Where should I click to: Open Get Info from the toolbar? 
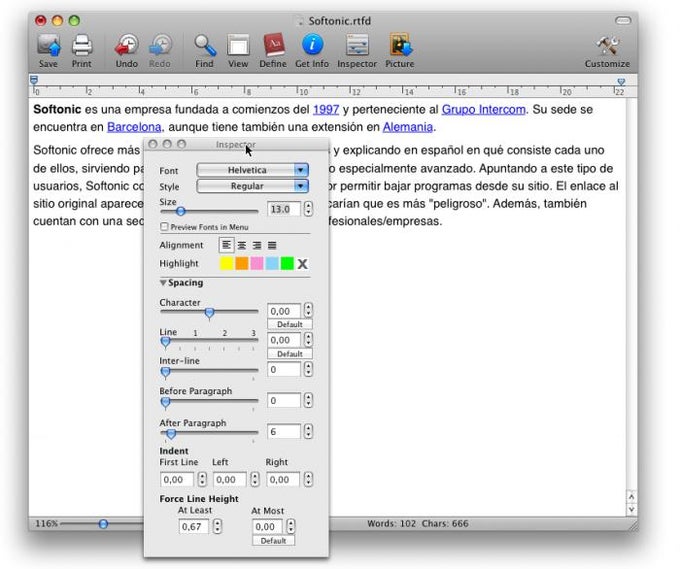(312, 45)
